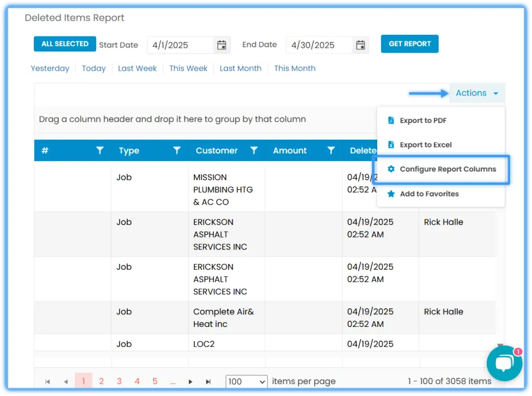532x396 pixels.
Task: Sort by the Type column header
Action: click(x=129, y=150)
